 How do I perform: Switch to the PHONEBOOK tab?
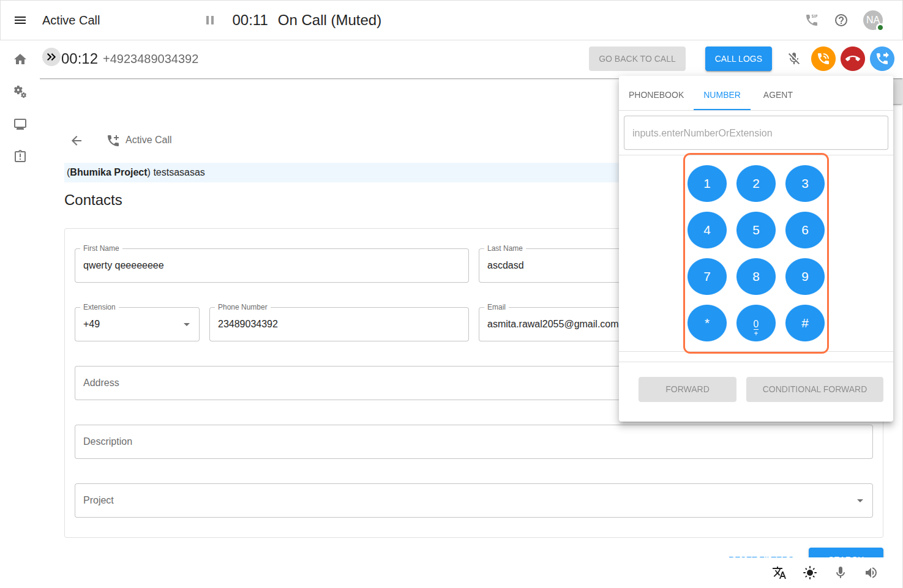656,95
